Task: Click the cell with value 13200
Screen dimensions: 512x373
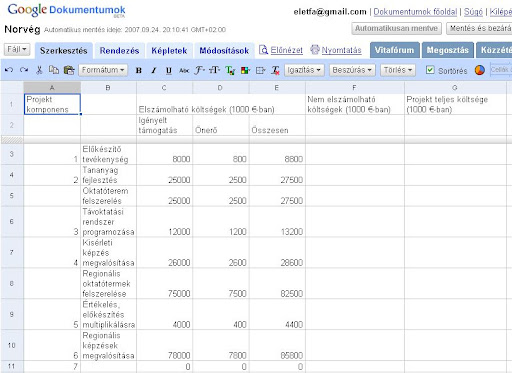Action: [x=277, y=222]
